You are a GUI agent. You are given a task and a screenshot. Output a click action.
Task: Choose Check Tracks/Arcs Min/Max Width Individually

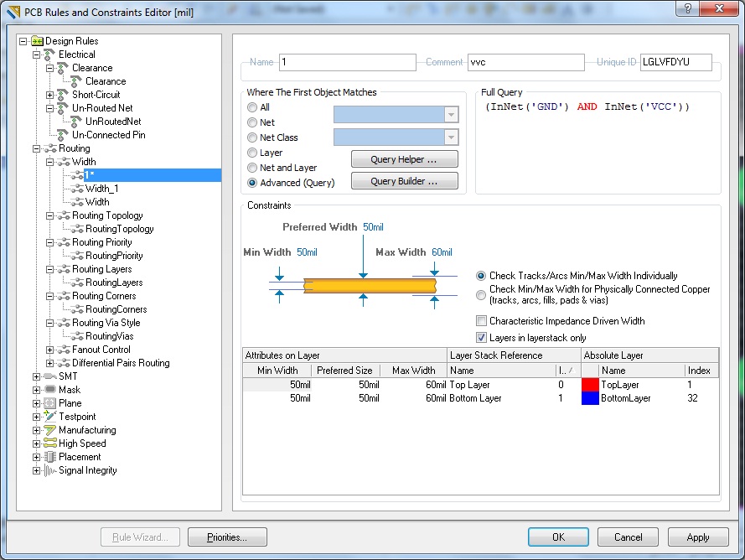coord(481,276)
